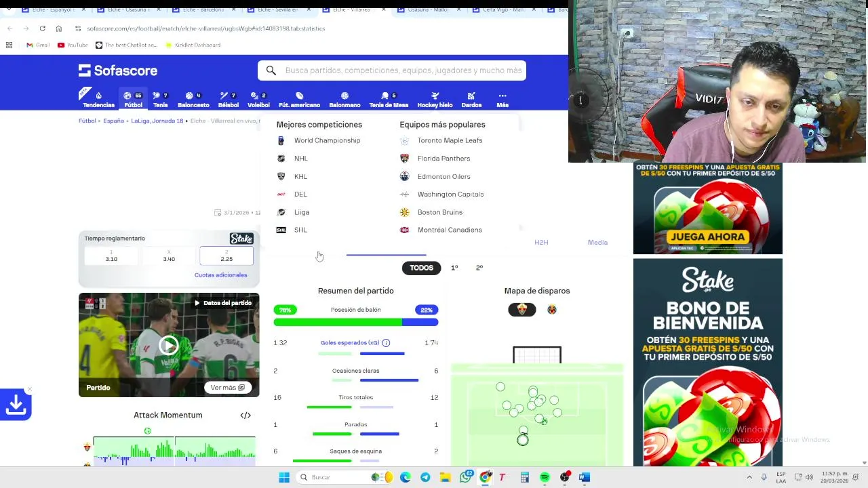This screenshot has height=488, width=868.
Task: Reload the browser page
Action: 42,28
